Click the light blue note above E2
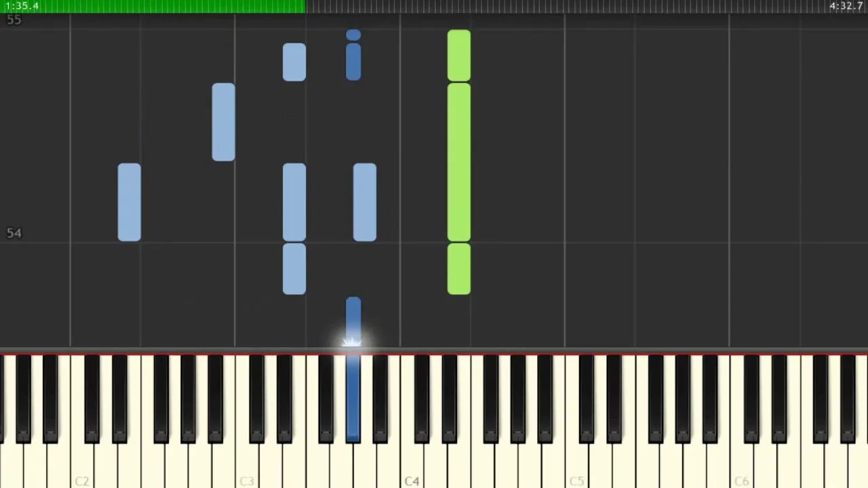868x488 pixels. [130, 203]
